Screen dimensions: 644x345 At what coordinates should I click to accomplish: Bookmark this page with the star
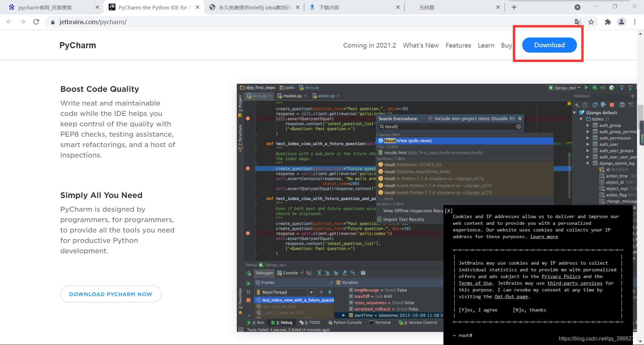click(591, 22)
